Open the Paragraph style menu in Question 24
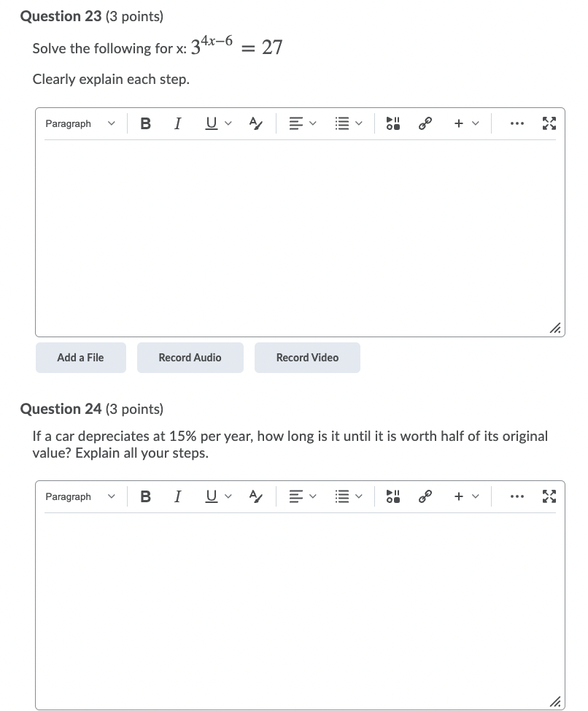 click(x=80, y=496)
